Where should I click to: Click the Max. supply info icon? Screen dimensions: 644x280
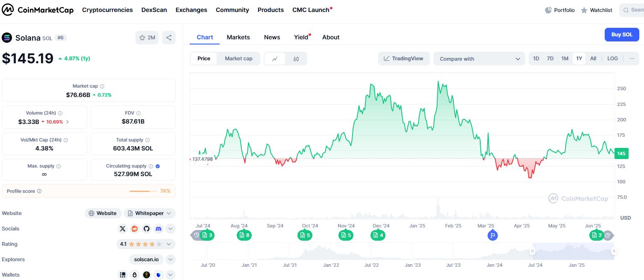tap(59, 166)
